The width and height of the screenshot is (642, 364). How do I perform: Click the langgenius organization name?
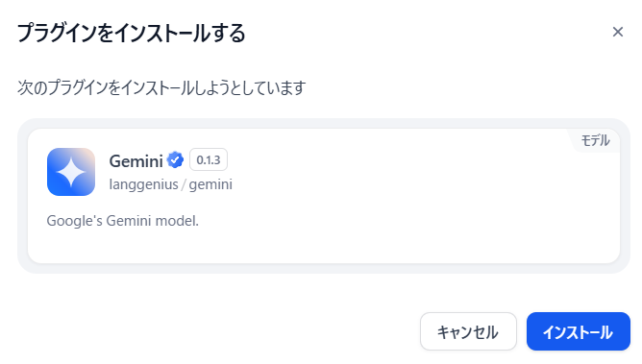(144, 184)
